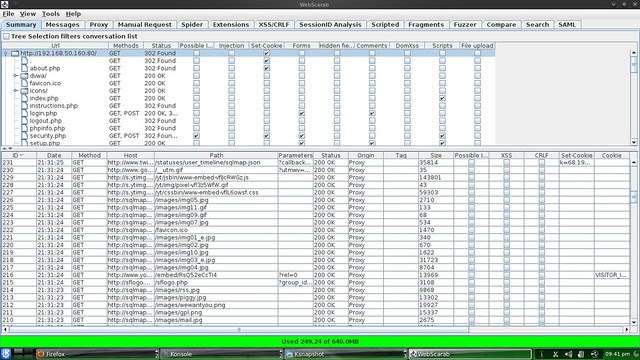This screenshot has width=640, height=360.
Task: Click the file icon beside about.php
Action: click(x=24, y=68)
